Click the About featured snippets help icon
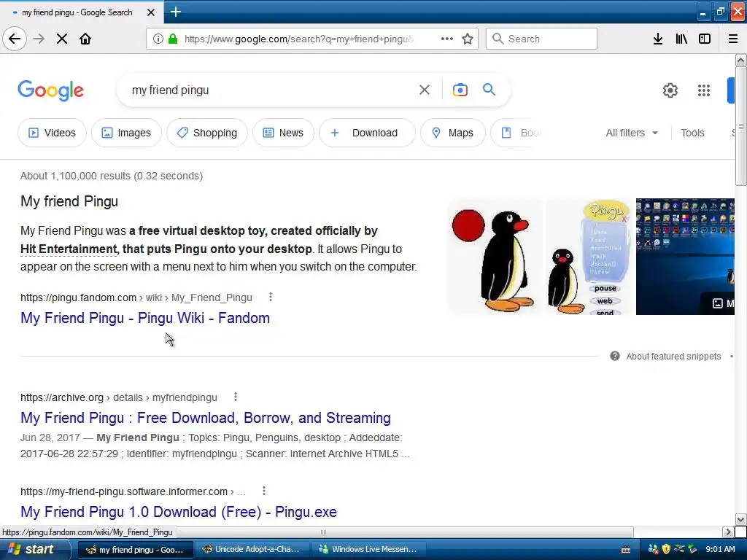This screenshot has width=747, height=560. point(615,356)
